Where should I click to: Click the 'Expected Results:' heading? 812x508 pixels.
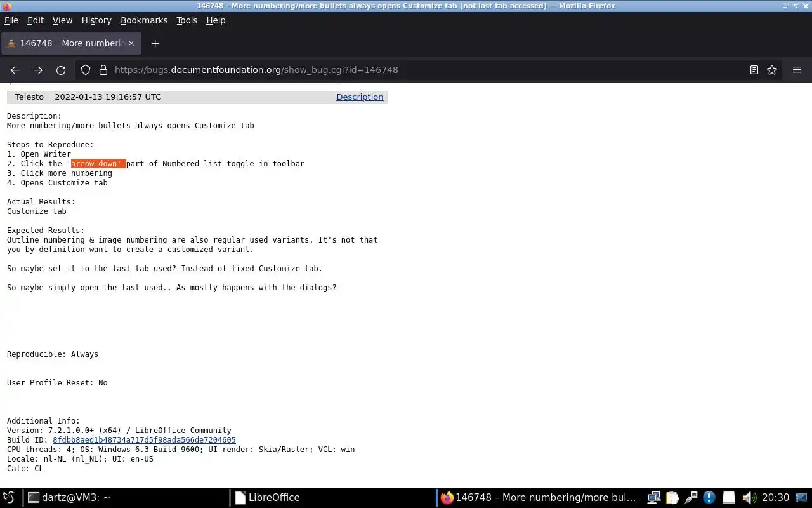[46, 231]
